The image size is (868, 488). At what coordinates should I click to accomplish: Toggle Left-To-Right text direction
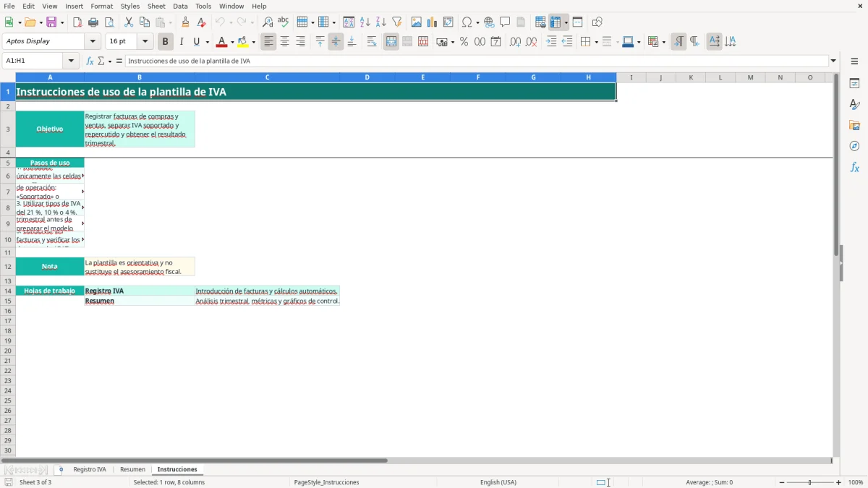coord(678,42)
